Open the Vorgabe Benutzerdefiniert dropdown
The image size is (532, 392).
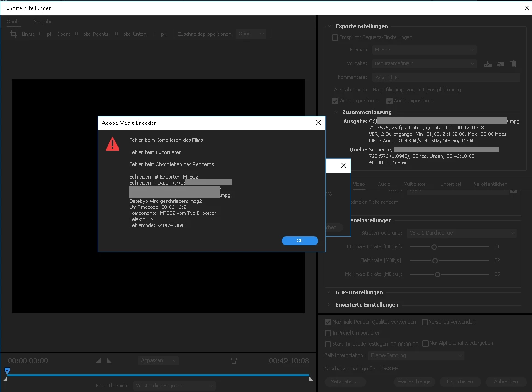click(x=424, y=63)
